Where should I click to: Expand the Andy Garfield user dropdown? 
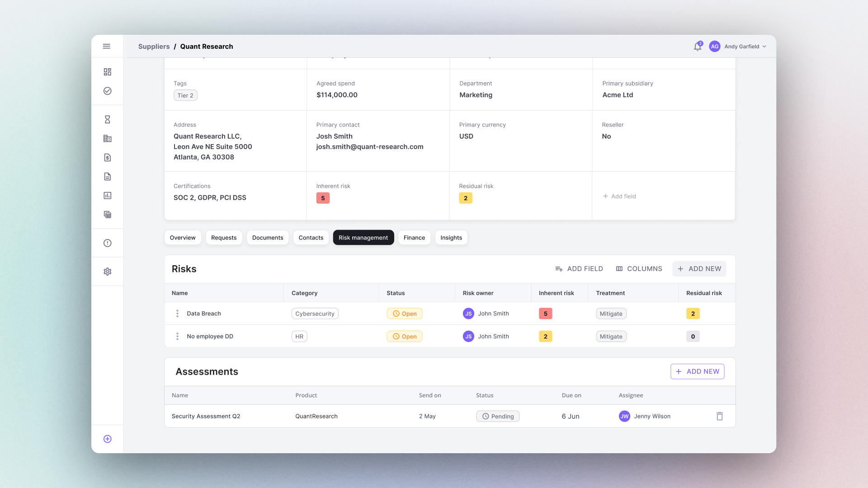(745, 47)
